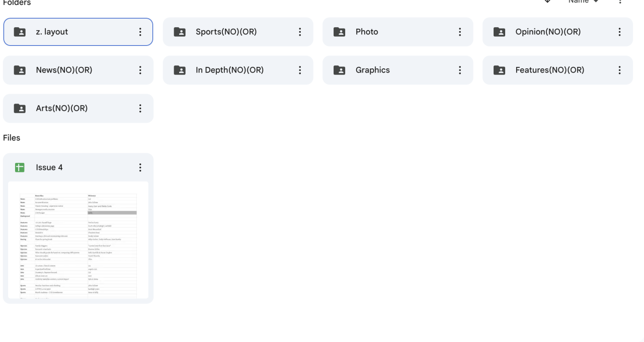Click more actions on Features(NO)(OR) folder
The width and height of the screenshot is (644, 342).
(620, 70)
